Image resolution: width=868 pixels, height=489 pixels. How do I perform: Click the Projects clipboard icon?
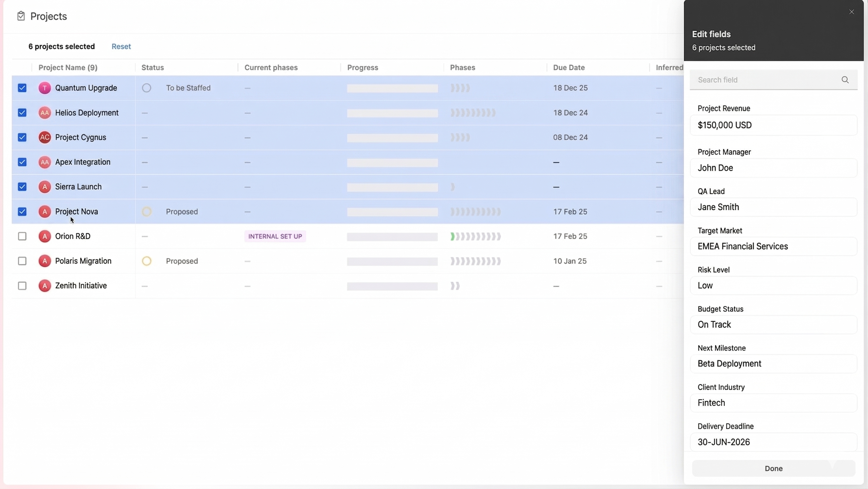[x=21, y=16]
